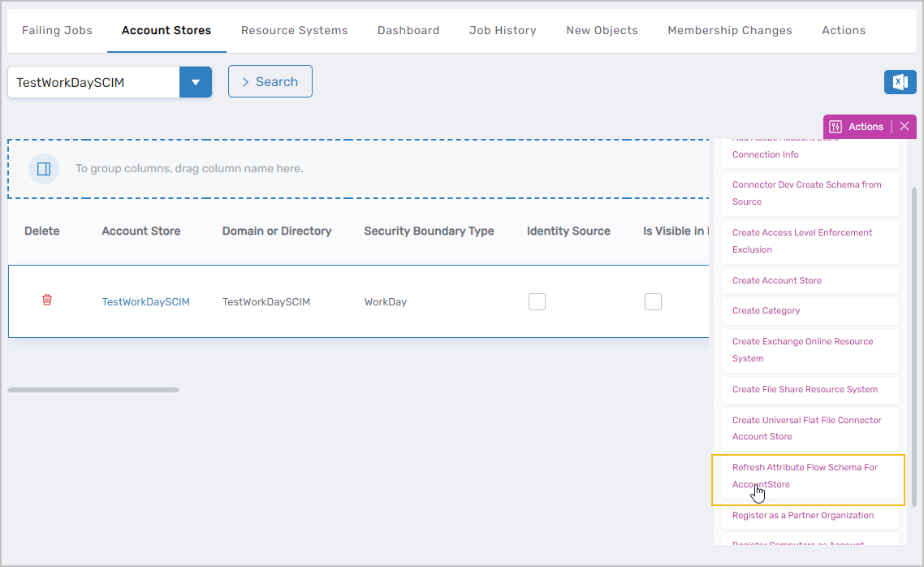Open the Membership Changes tab
Screen dimensions: 924x567
point(729,31)
